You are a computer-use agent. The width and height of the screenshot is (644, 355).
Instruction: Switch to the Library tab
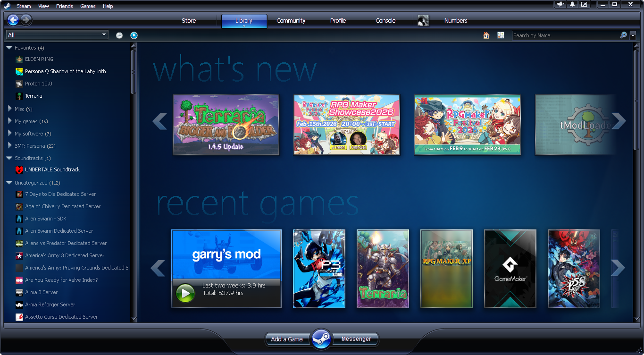(x=244, y=21)
